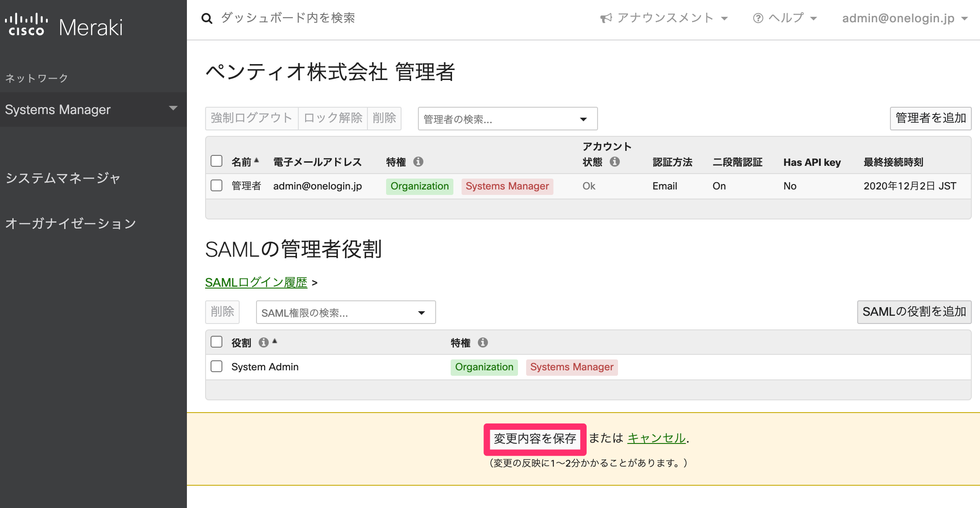Click 削除 button above SAML roles table
The width and height of the screenshot is (980, 508).
[222, 312]
